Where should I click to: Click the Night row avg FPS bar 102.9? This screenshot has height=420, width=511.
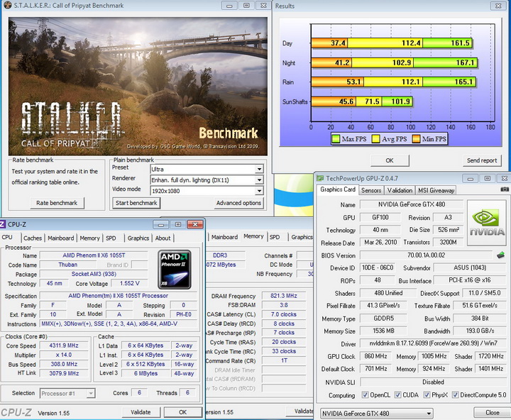point(383,62)
